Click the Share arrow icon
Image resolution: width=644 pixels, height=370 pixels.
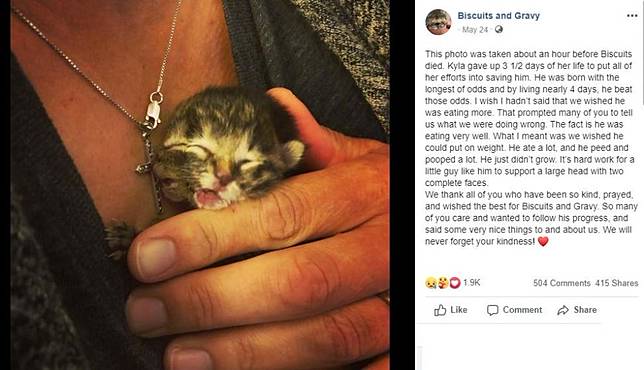[x=563, y=310]
